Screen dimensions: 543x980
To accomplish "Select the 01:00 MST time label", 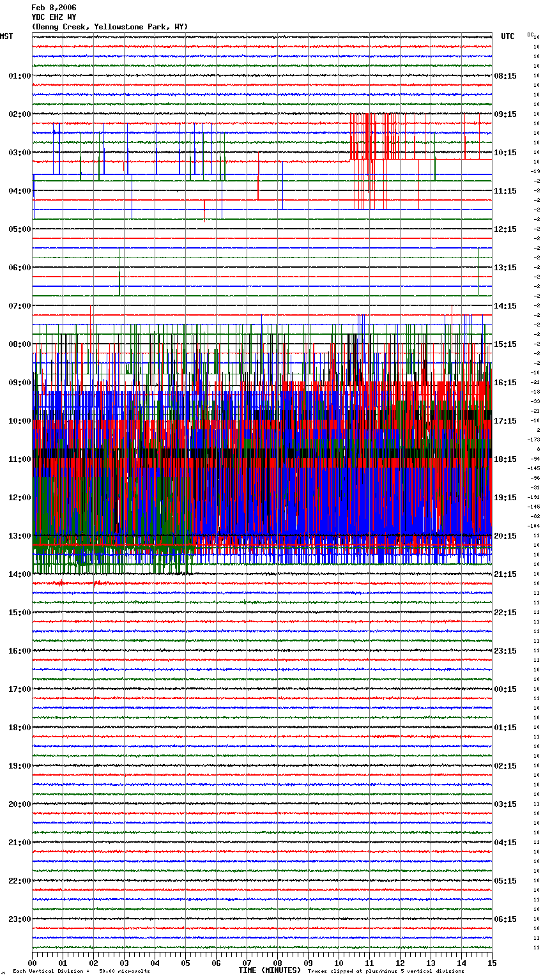I will (20, 76).
